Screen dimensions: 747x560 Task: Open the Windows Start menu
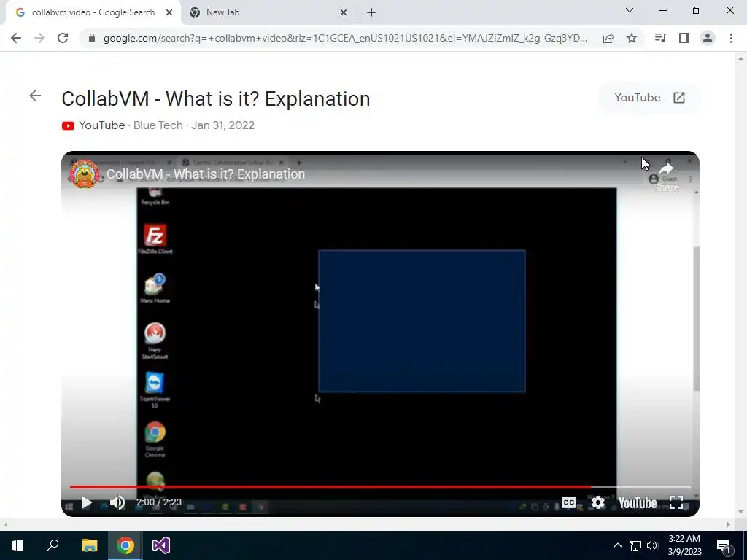[18, 545]
